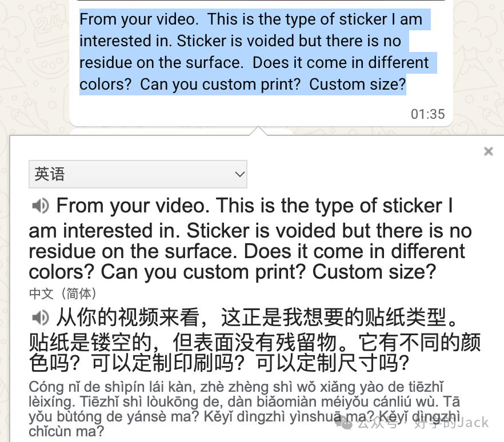Click the pinyin romanization starting "Cóng nǐ de"
This screenshot has height=442, width=504.
pos(245,409)
